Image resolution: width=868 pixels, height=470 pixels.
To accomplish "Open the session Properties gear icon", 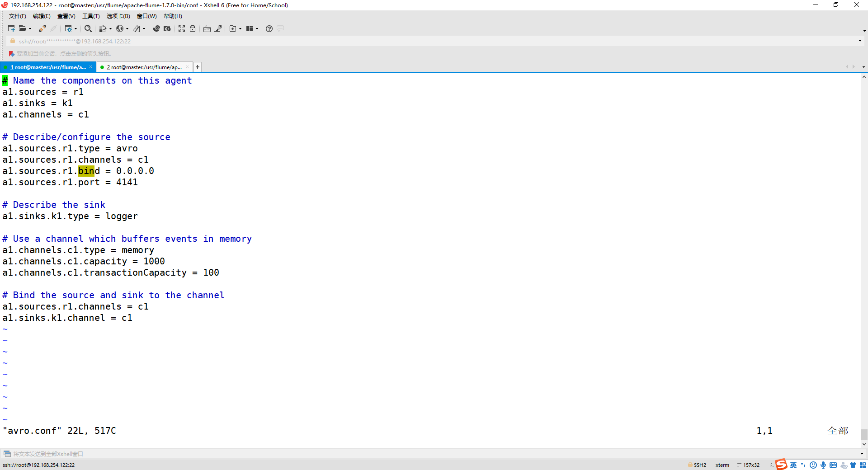I will coord(68,28).
